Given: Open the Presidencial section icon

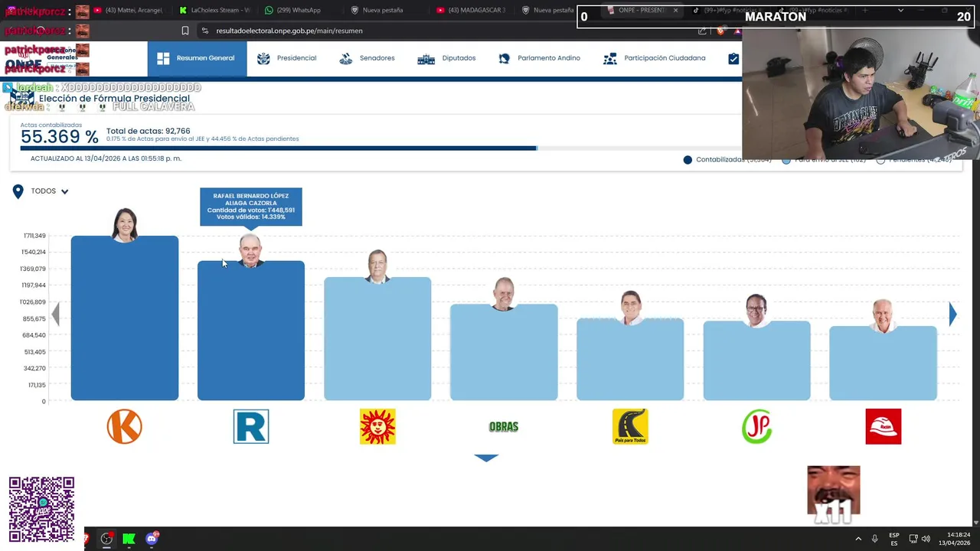Looking at the screenshot, I should click(263, 58).
